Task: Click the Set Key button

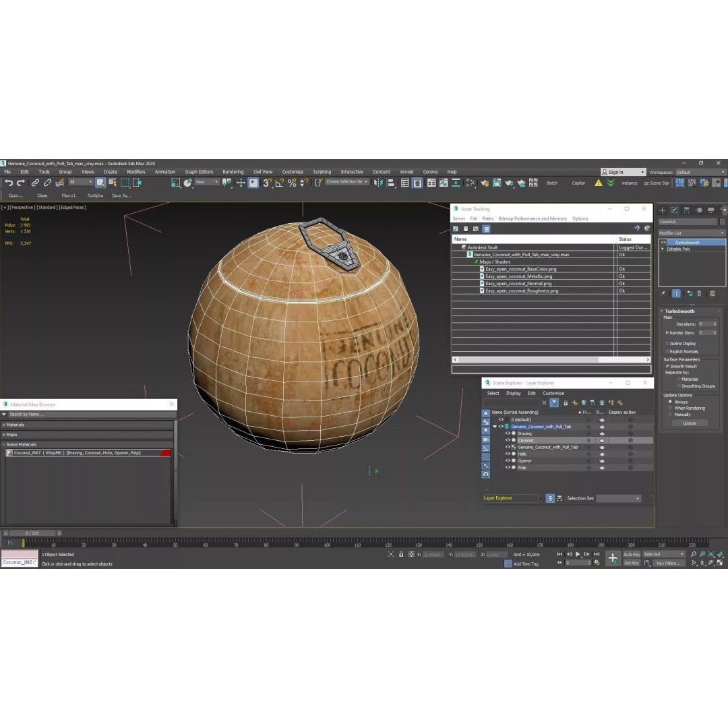Action: 632,563
